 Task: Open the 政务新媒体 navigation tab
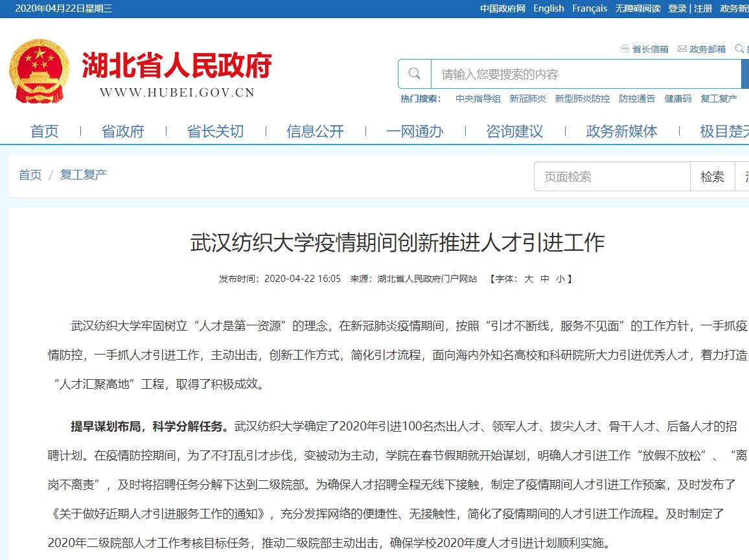click(622, 131)
